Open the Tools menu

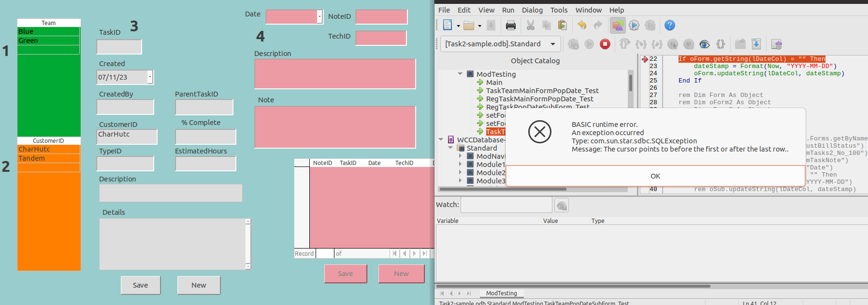click(559, 10)
